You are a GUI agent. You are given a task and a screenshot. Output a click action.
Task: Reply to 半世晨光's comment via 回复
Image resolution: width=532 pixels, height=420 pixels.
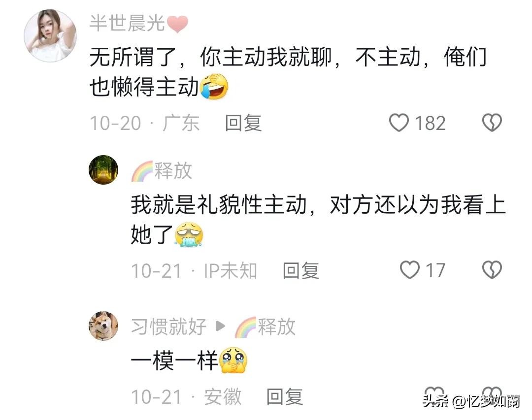click(243, 123)
